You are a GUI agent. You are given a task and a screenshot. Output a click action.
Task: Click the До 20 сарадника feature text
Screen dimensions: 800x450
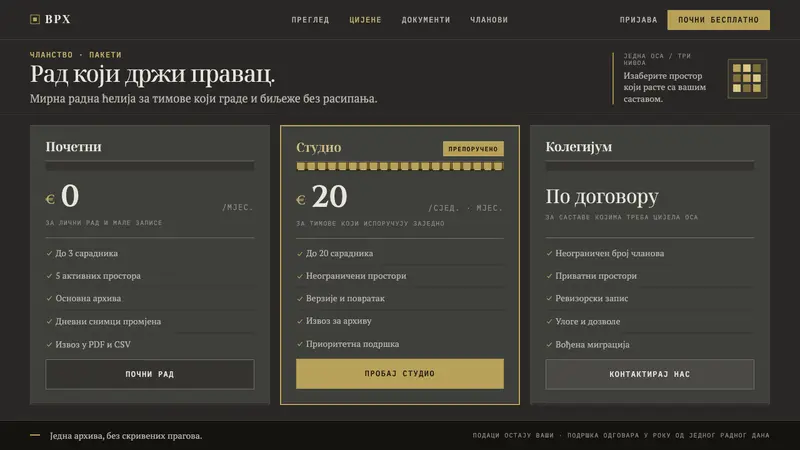(x=339, y=253)
